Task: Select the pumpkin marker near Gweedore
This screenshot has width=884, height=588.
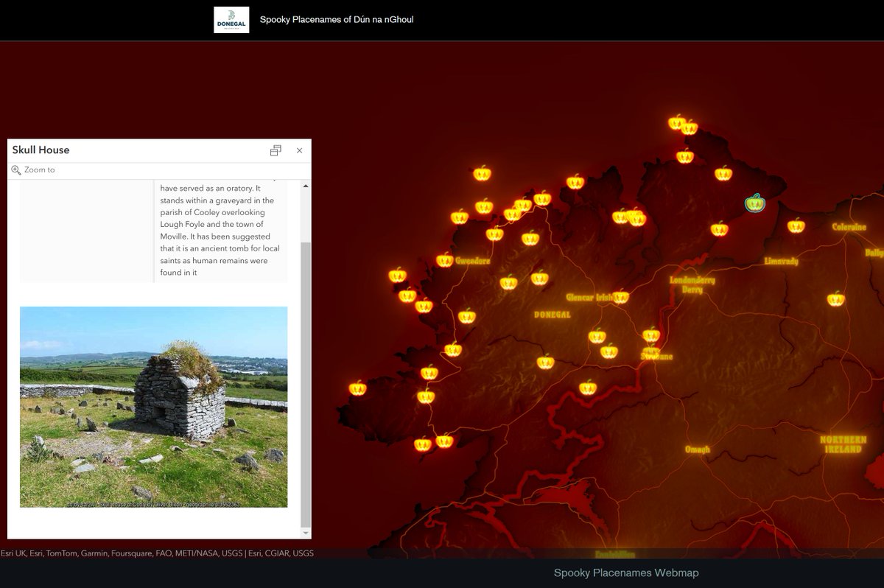Action: click(443, 260)
